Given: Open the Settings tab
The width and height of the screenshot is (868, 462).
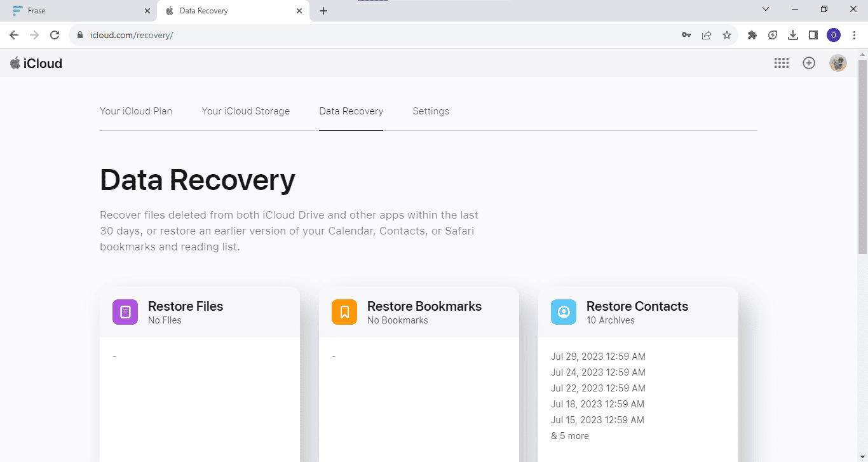Looking at the screenshot, I should (x=431, y=111).
